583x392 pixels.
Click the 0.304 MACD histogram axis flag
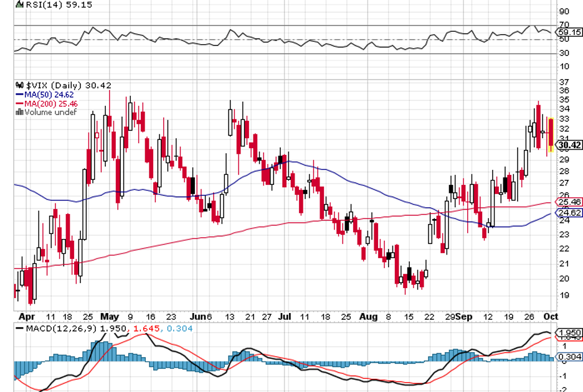tap(569, 357)
